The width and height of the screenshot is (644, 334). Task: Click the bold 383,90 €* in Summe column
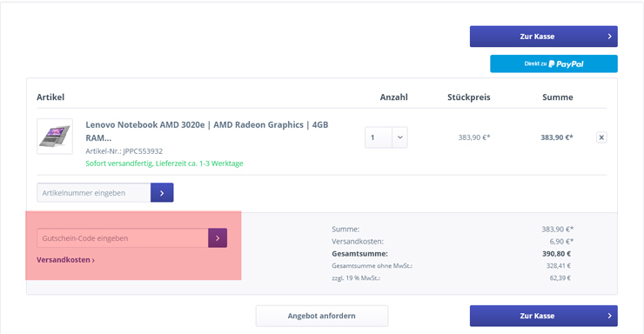(x=557, y=137)
